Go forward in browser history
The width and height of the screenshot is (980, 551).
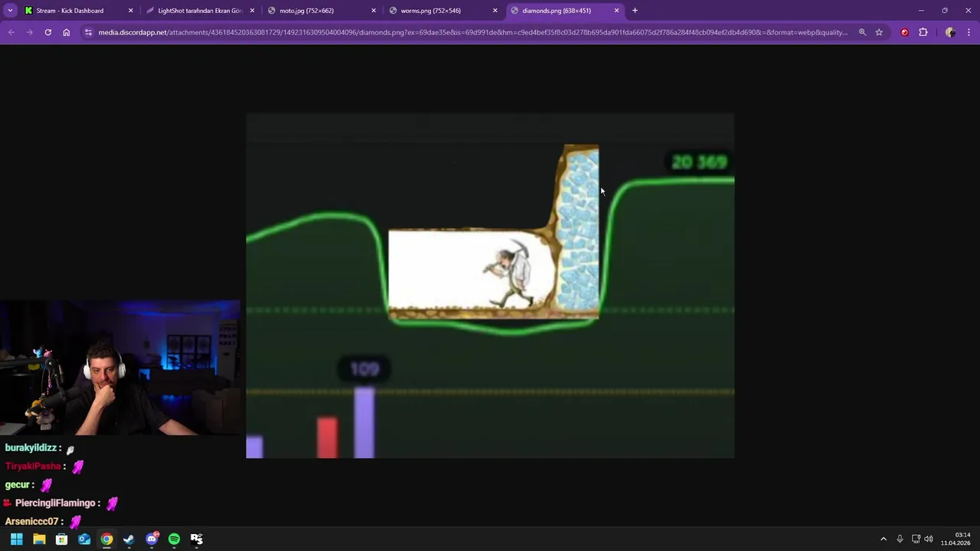pyautogui.click(x=29, y=32)
